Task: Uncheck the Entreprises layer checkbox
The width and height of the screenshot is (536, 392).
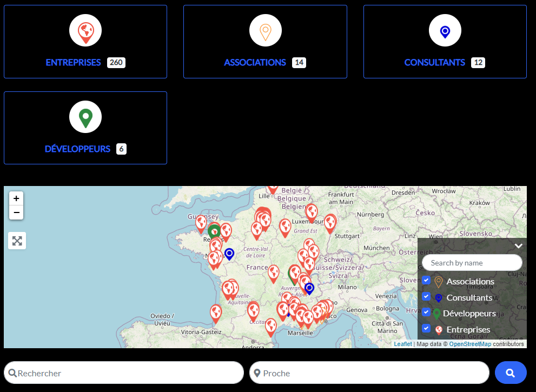Action: [x=426, y=328]
